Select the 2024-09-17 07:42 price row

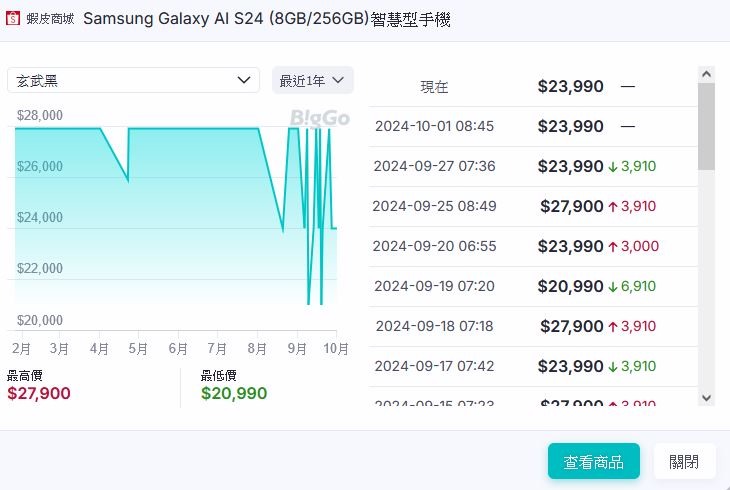pyautogui.click(x=533, y=367)
